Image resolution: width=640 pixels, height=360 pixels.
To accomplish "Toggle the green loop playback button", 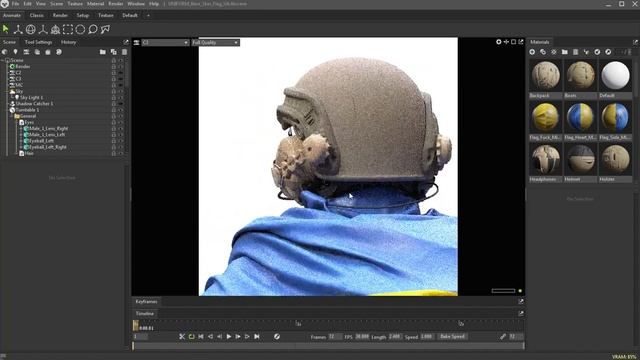I will (191, 336).
